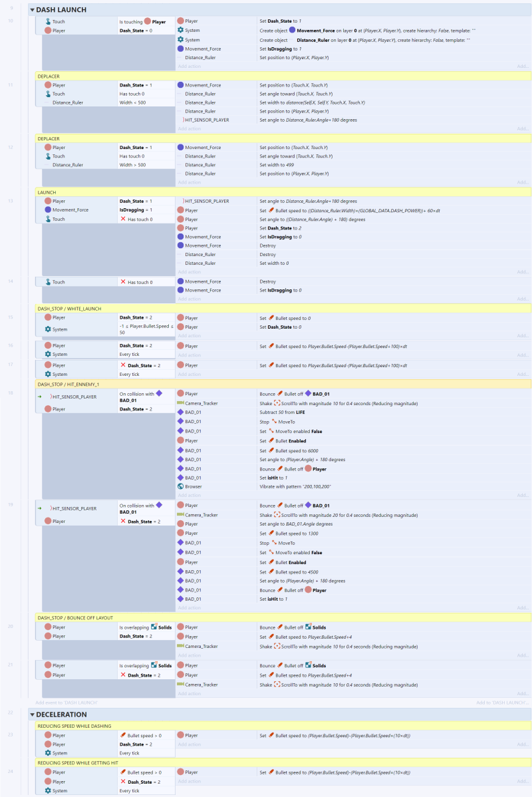Select BAD_01 icon on 'Set Bullet speed to 6000'
The width and height of the screenshot is (532, 797).
click(x=180, y=450)
